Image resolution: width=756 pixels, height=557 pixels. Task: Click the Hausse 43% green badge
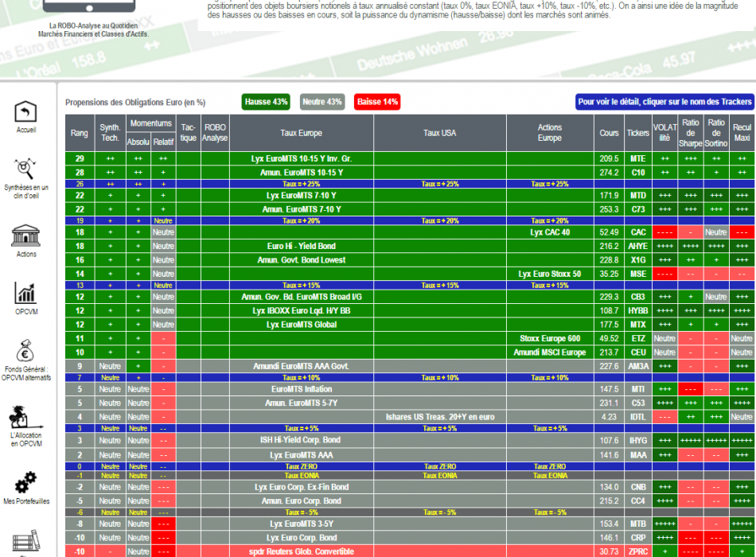point(266,102)
